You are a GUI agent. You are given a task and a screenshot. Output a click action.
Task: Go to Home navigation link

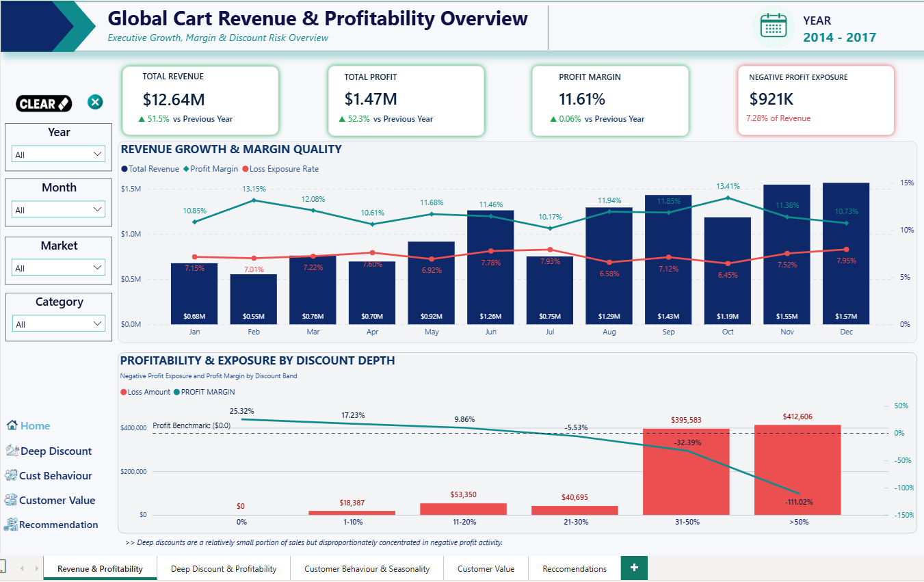tap(35, 425)
